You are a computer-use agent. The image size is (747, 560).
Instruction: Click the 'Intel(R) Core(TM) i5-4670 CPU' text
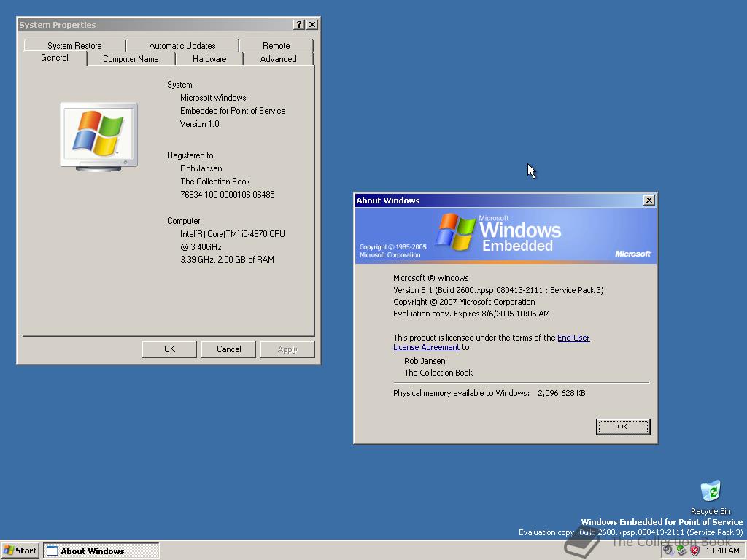[233, 234]
